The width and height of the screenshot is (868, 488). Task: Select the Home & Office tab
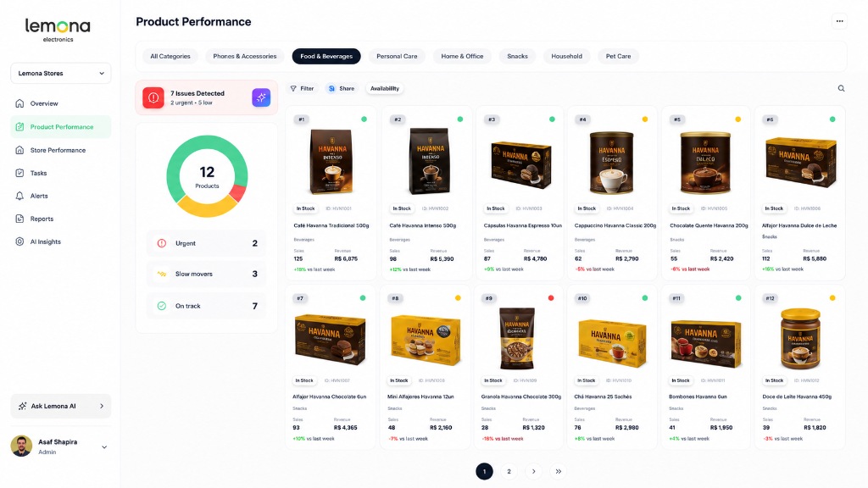coord(462,57)
